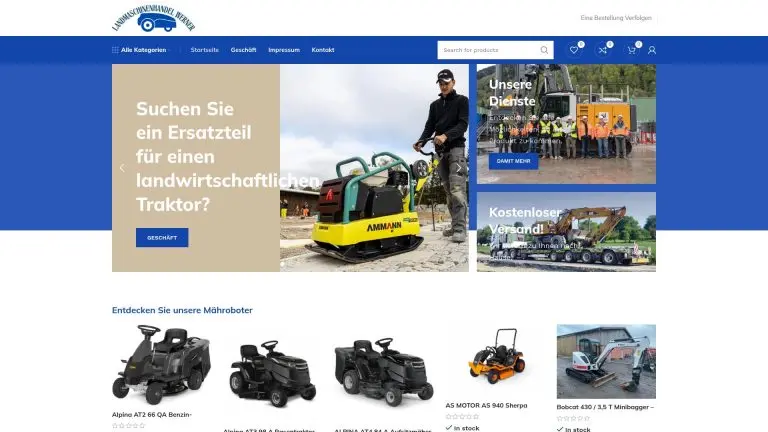Advance slider with right arrow
Viewport: 768px width, 432px height.
[459, 168]
